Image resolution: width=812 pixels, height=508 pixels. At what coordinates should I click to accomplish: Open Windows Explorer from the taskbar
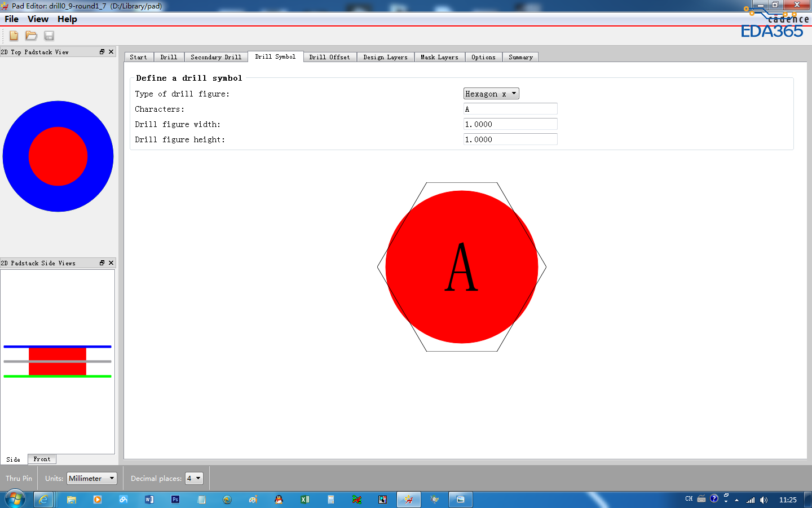pos(72,500)
